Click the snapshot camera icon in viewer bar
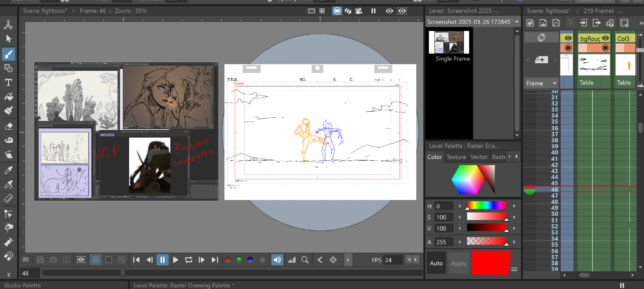 coord(53,260)
